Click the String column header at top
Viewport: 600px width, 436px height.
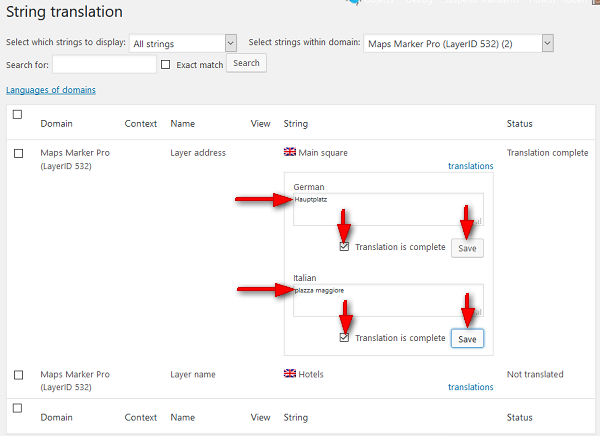pyautogui.click(x=296, y=124)
